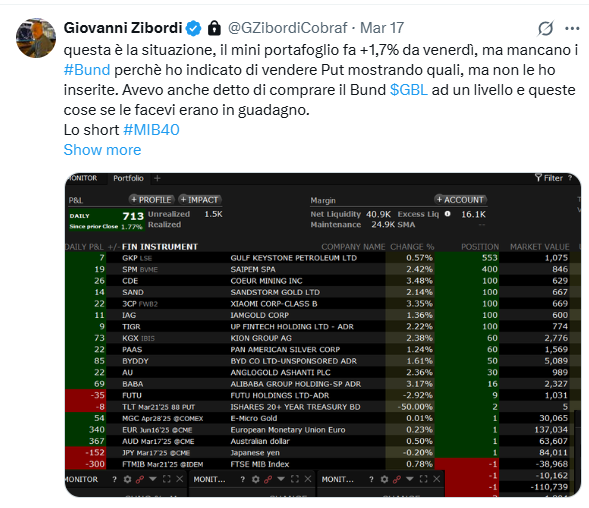Expand the + ACCOUNT margin details button
The height and width of the screenshot is (508, 589).
tap(461, 200)
